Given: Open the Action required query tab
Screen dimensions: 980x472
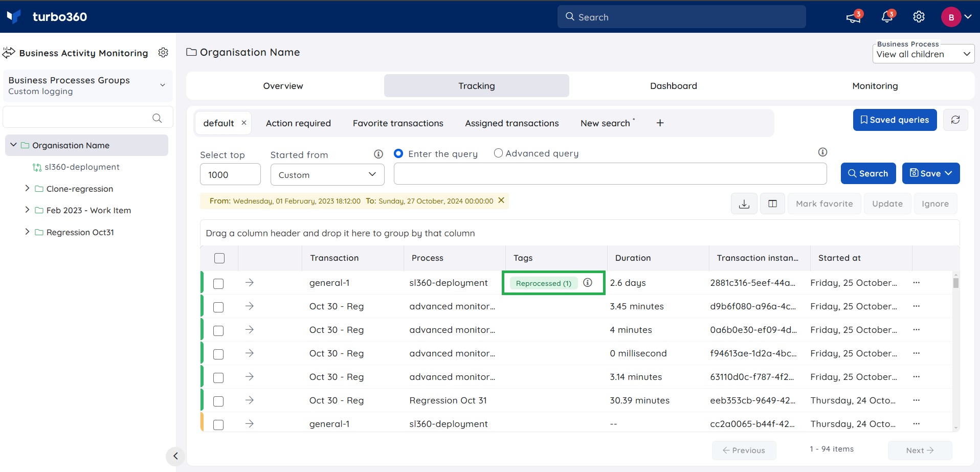Looking at the screenshot, I should tap(298, 123).
